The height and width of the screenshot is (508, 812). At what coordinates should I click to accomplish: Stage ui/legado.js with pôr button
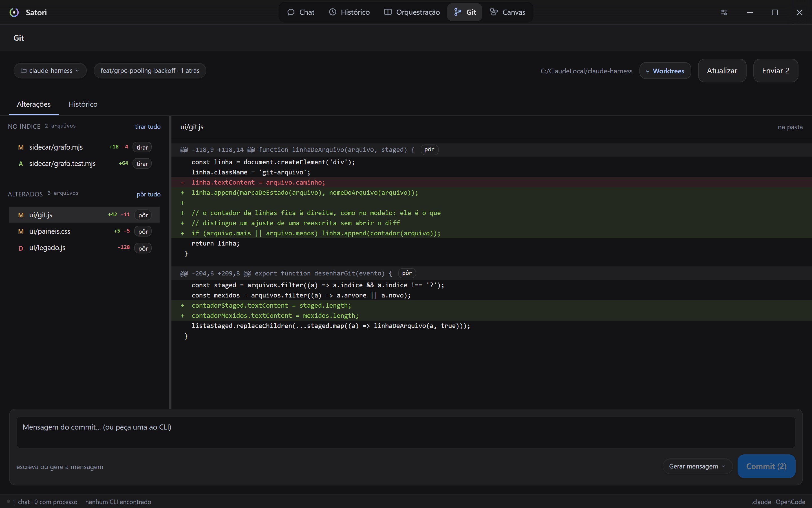click(x=143, y=248)
